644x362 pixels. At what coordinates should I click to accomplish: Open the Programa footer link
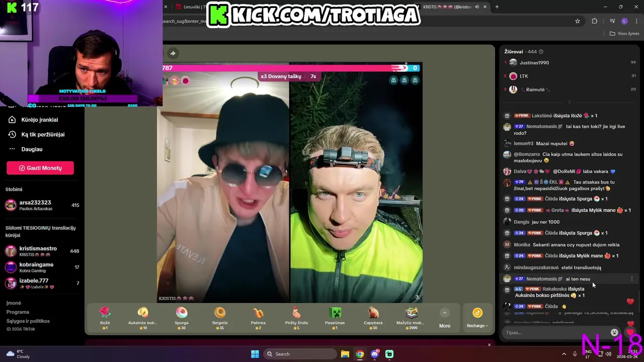18,312
